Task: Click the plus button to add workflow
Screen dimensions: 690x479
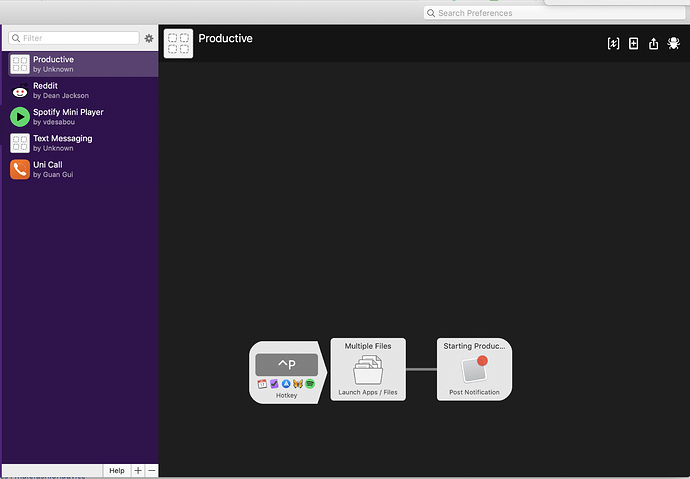Action: (138, 471)
